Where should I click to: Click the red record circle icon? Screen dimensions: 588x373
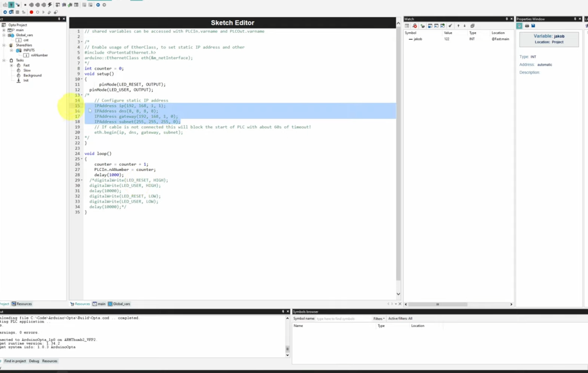32,12
